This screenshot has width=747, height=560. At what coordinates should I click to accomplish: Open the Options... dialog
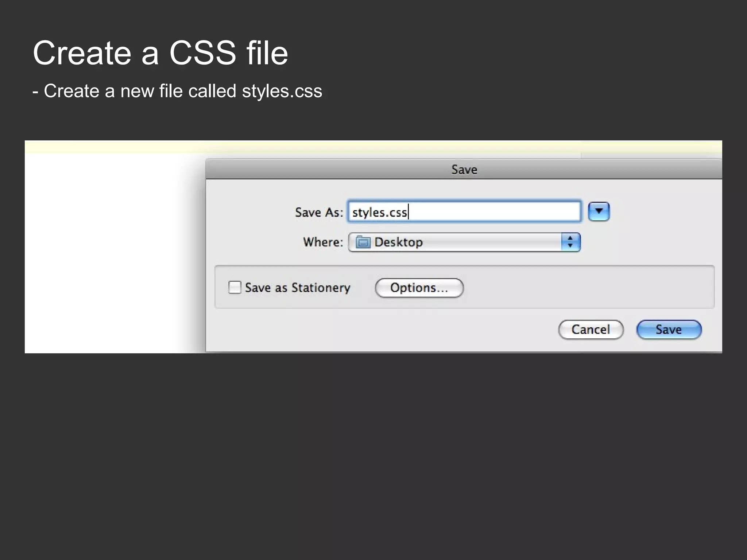pos(419,288)
